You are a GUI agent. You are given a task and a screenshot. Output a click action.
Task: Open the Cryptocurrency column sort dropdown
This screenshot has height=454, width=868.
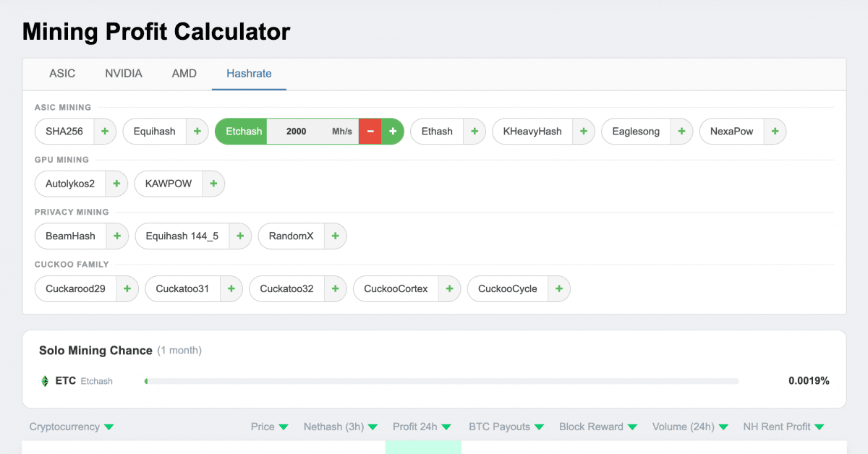coord(109,427)
